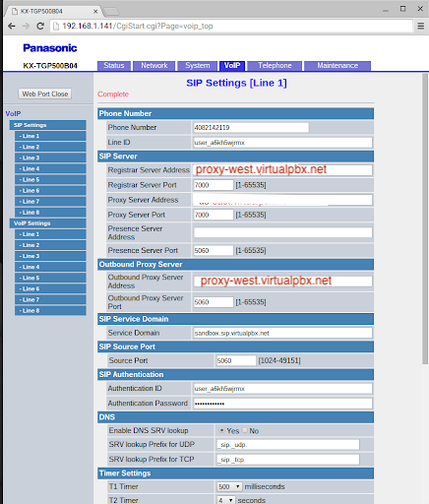429x504 pixels.
Task: Click Proxy Server Port field
Action: pyautogui.click(x=214, y=215)
